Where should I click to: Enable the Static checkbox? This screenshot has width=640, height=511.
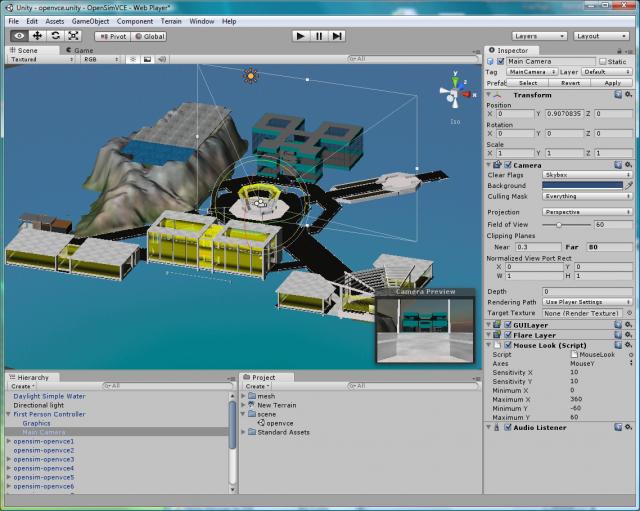coord(602,62)
